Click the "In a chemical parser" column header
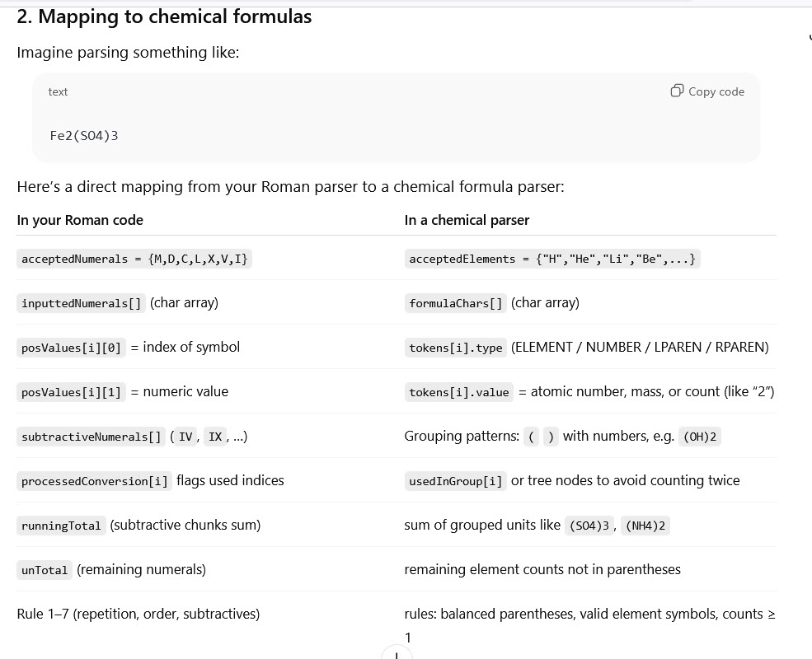This screenshot has height=659, width=812. point(467,220)
